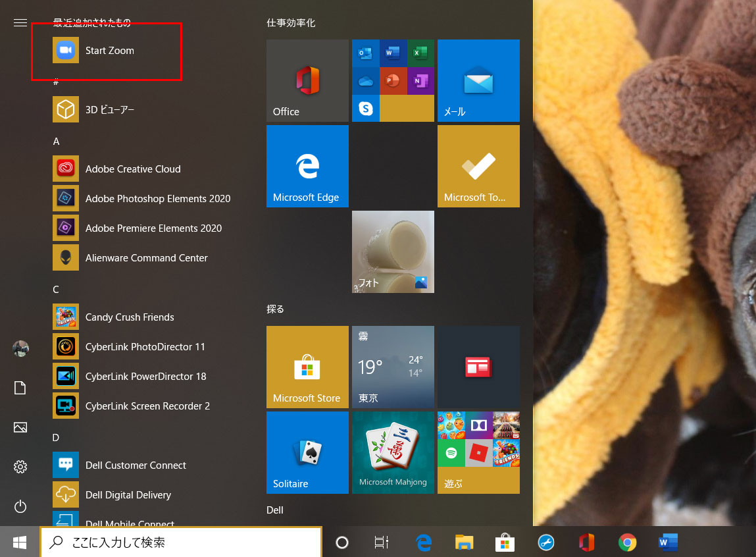Screen dimensions: 756x557
Task: Open Adobe Creative Cloud
Action: (132, 169)
